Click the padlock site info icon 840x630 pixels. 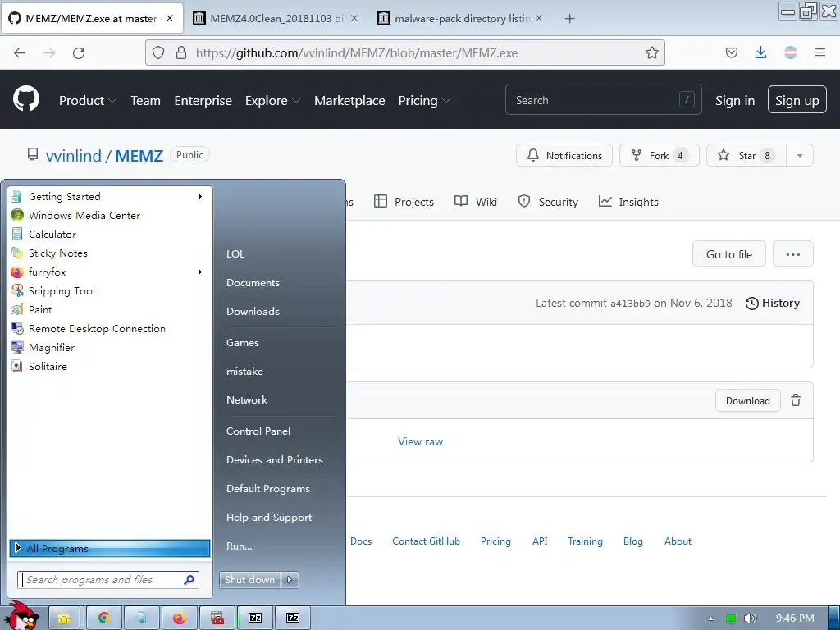tap(181, 52)
